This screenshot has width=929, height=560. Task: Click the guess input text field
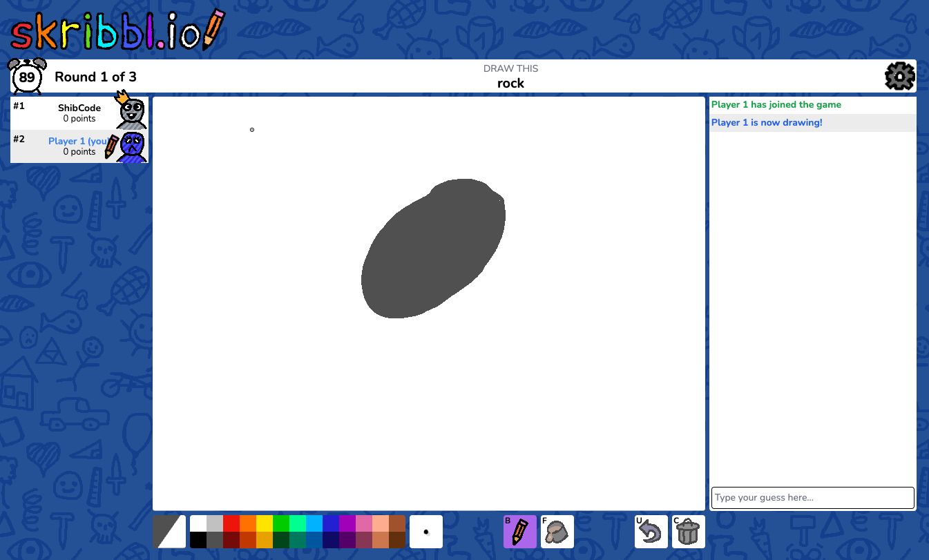(812, 498)
